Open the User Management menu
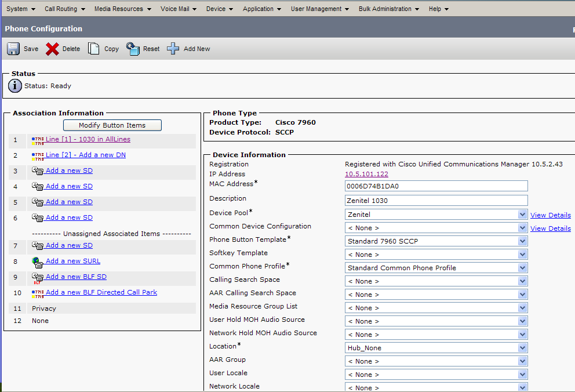 pos(320,9)
